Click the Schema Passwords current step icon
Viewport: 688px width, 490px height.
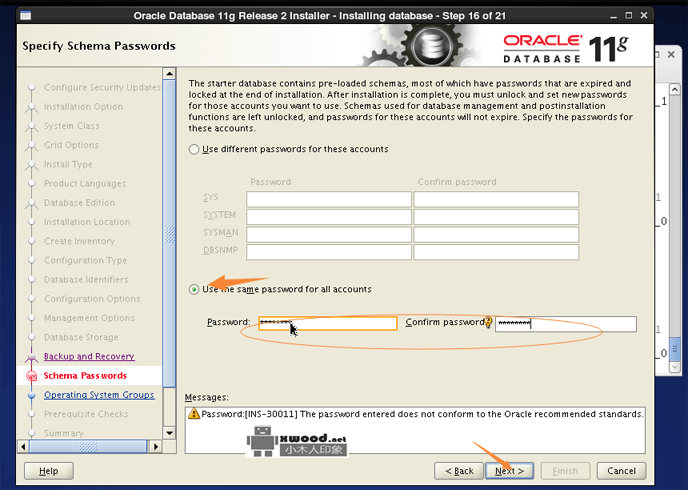tap(32, 376)
